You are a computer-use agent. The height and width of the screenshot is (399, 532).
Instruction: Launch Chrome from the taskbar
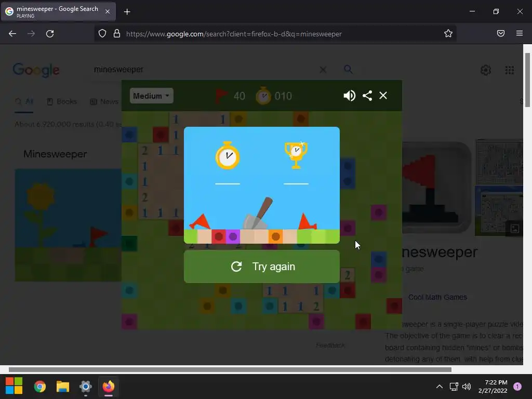point(39,387)
